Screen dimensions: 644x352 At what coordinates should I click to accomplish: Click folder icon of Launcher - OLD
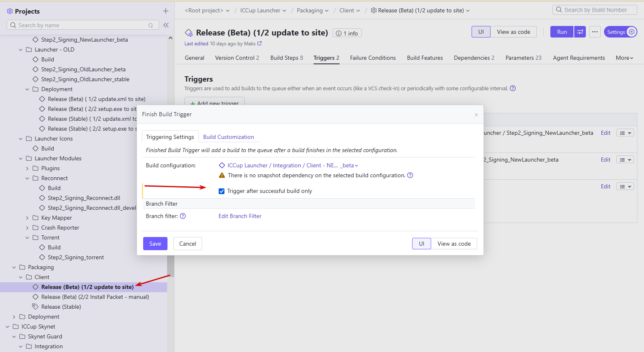click(29, 49)
